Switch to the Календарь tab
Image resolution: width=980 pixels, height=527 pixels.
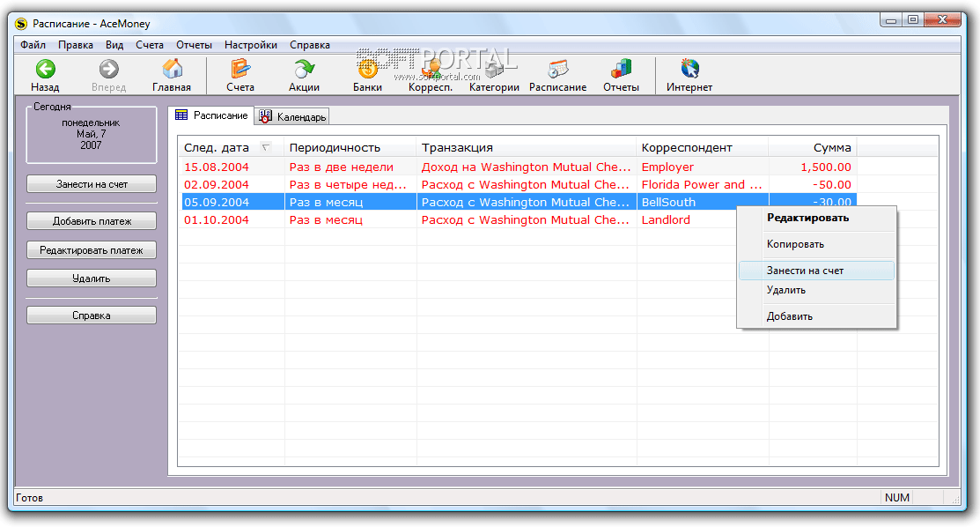(x=292, y=116)
